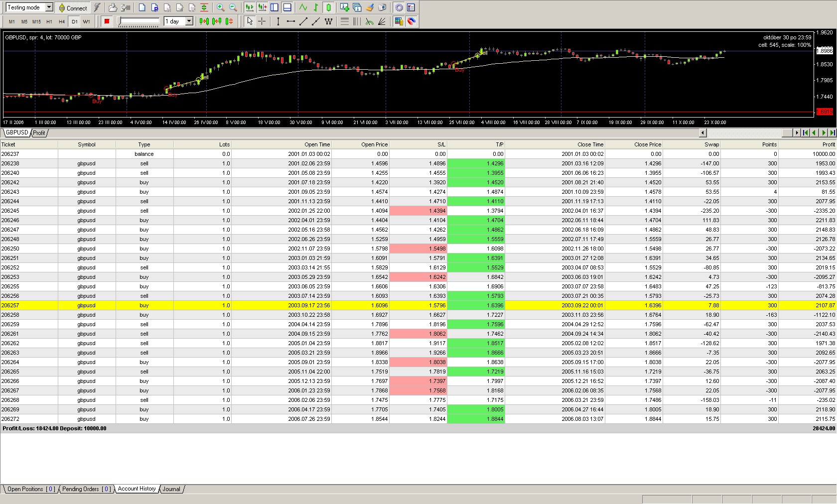837x504 pixels.
Task: Zoom in on the chart
Action: (220, 7)
